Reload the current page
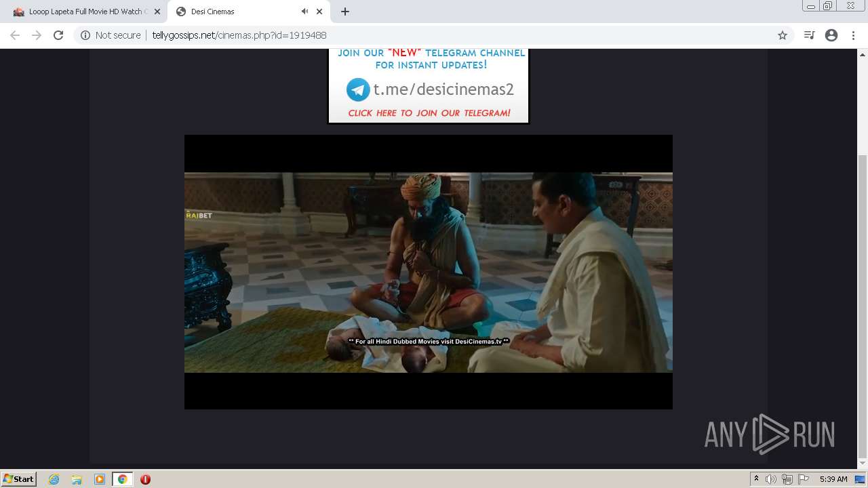 (x=58, y=35)
